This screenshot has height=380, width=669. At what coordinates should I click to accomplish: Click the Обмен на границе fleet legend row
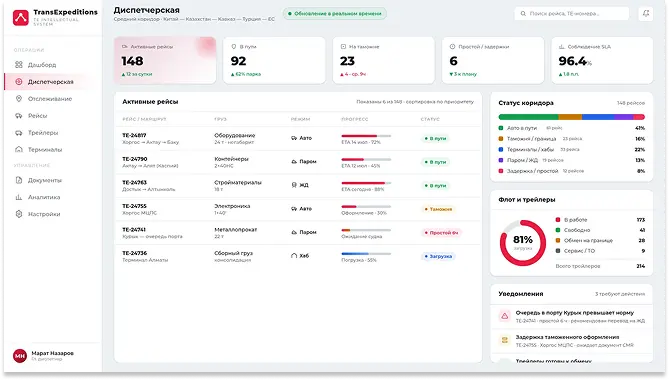(600, 241)
